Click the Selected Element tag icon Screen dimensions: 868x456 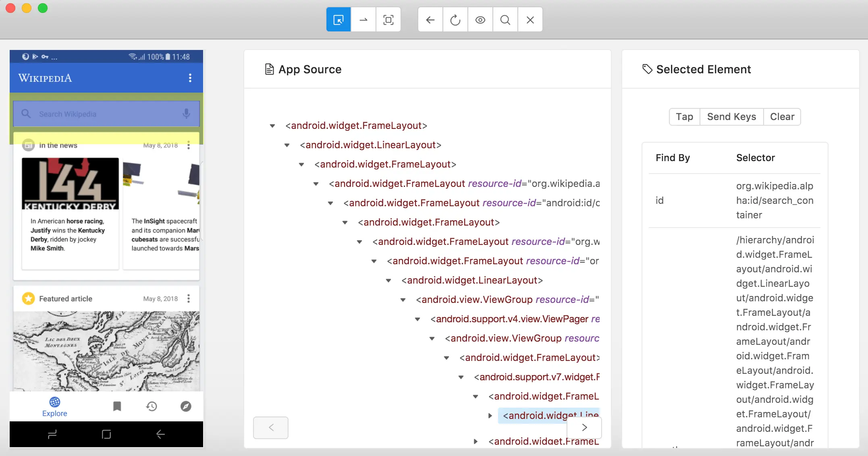pos(648,69)
